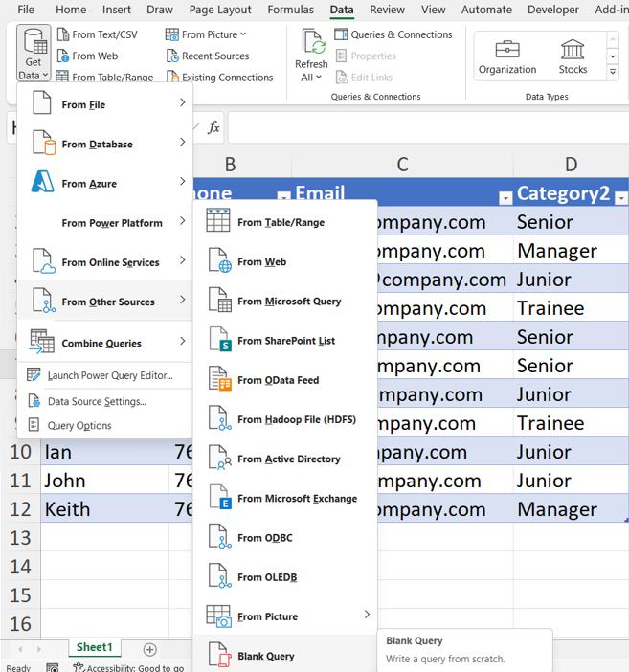Open the File tab
Viewport: 629px width, 672px height.
26,9
